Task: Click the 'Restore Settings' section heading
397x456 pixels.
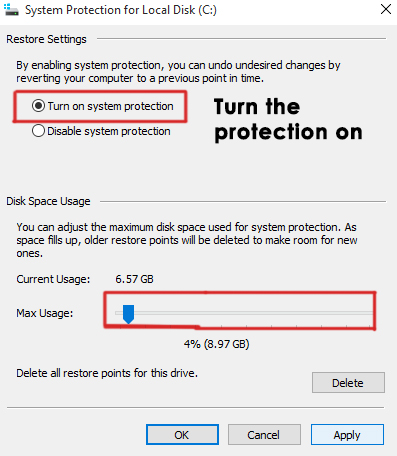Action: click(x=46, y=39)
